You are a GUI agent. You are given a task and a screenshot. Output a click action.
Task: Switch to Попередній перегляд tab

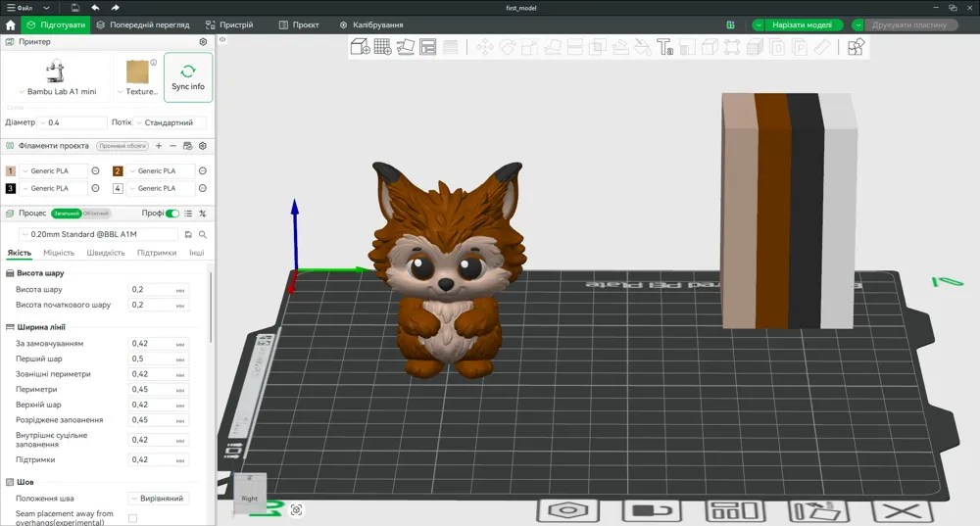pos(142,25)
